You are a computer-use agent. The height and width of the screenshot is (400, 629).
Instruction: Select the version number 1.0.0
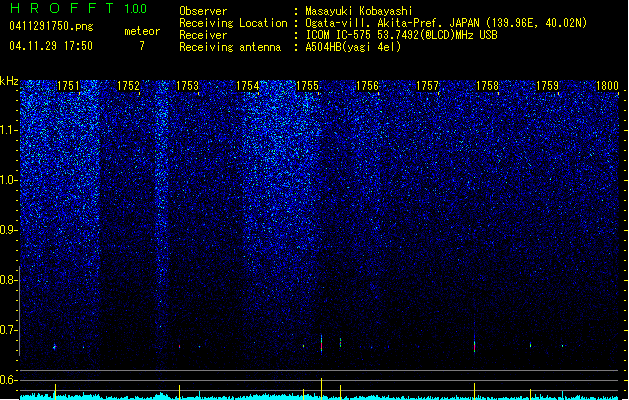click(136, 8)
